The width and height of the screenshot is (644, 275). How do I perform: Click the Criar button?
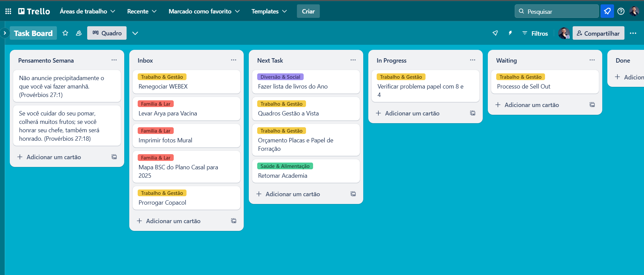coord(308,11)
